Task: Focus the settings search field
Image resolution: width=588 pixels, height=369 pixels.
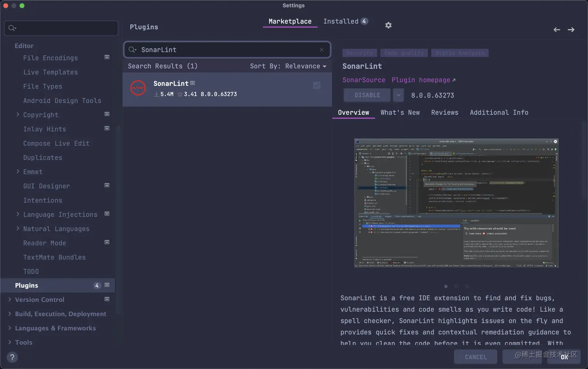Action: click(x=61, y=28)
